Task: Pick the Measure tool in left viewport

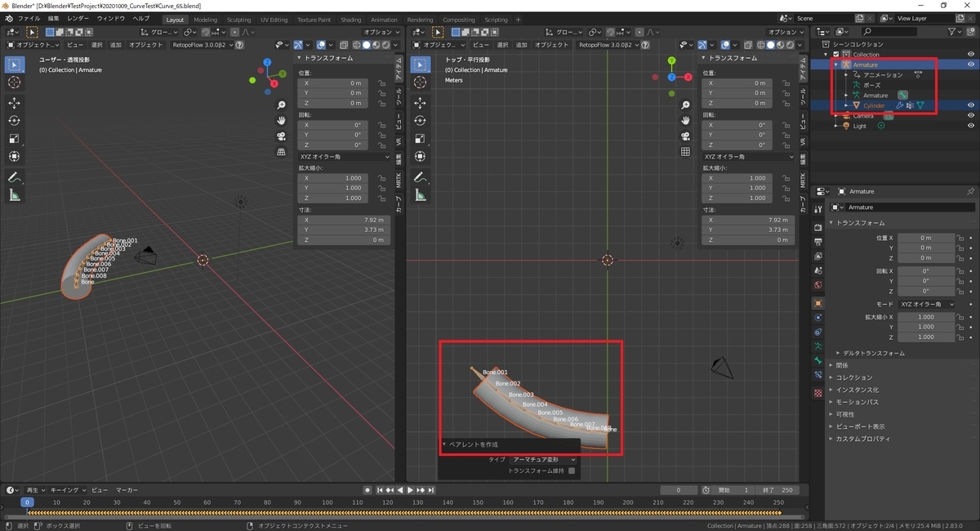Action: click(x=15, y=195)
